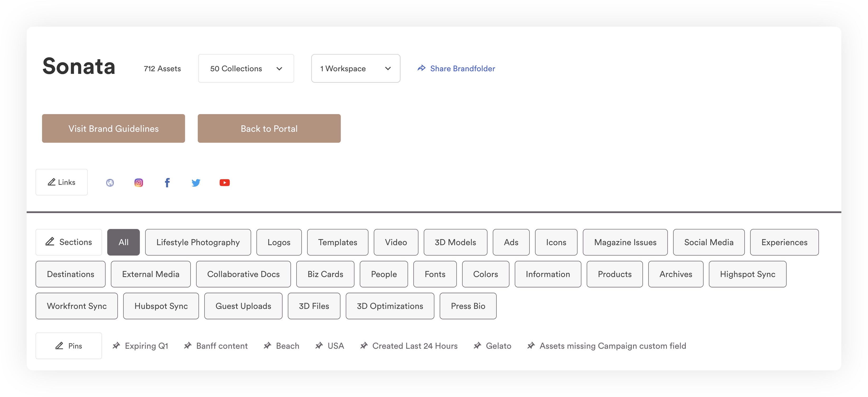Show the Video section
The width and height of the screenshot is (868, 397).
(396, 242)
